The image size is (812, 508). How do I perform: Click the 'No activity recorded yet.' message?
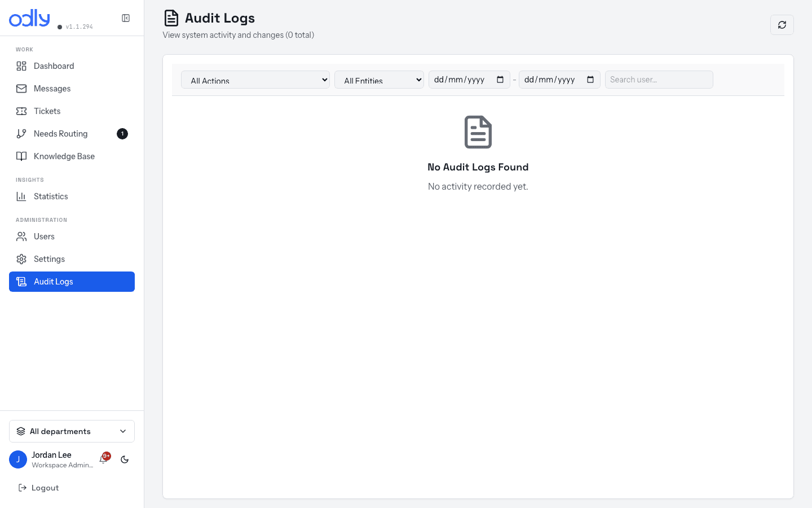point(478,186)
